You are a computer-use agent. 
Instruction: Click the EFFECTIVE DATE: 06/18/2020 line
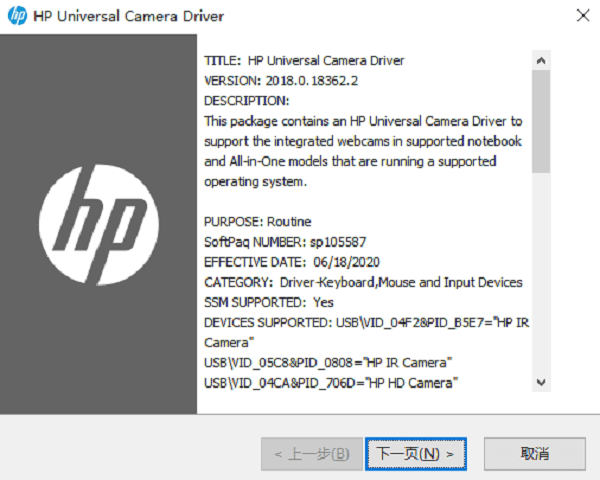(292, 262)
